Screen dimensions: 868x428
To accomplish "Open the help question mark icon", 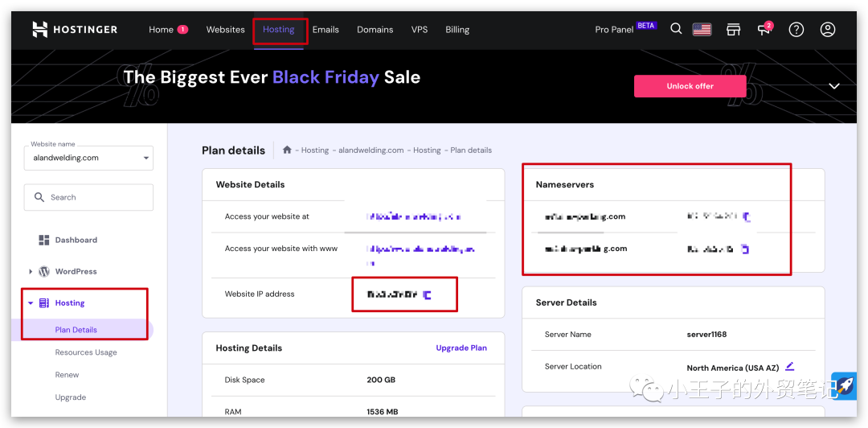I will click(x=796, y=30).
